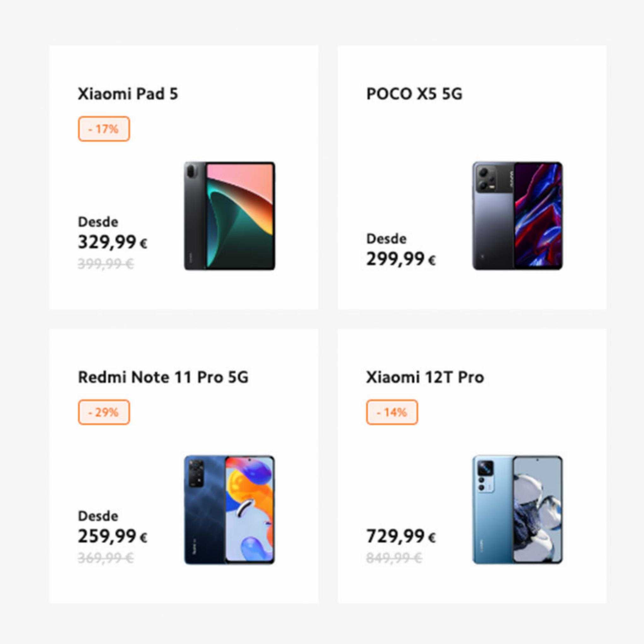Select the 299,99 € price
The height and width of the screenshot is (644, 644).
pyautogui.click(x=401, y=259)
